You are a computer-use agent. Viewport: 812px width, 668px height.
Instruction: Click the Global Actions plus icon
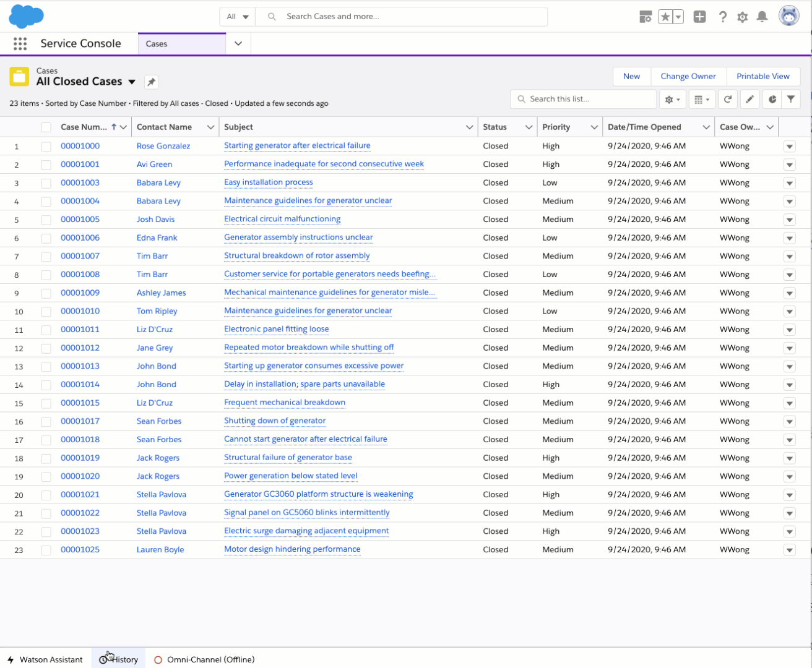[x=699, y=17]
